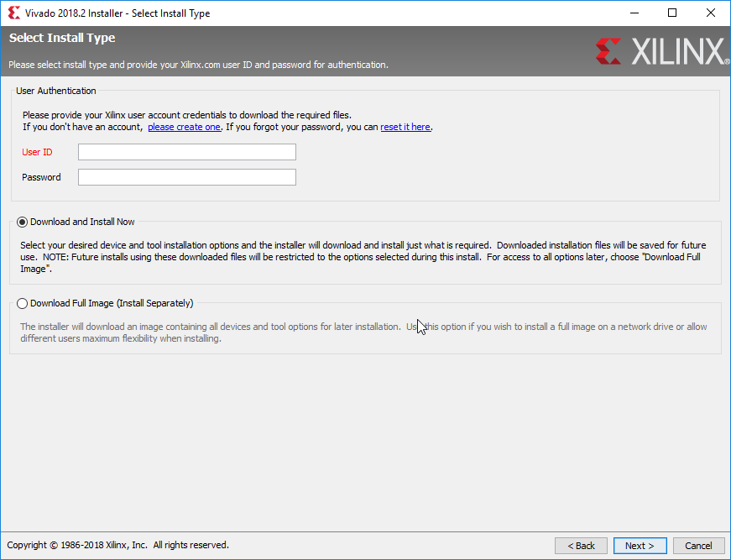This screenshot has height=560, width=731.
Task: Click the Xilinx logo in header
Action: coord(662,51)
